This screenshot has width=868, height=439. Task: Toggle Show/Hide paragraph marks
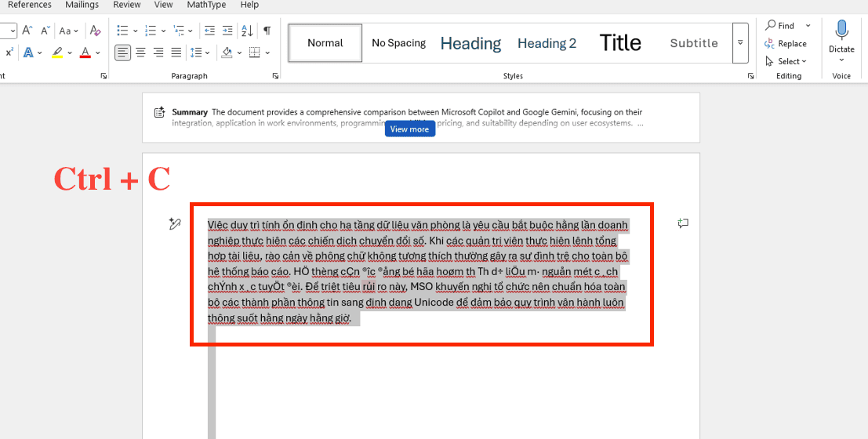(267, 31)
